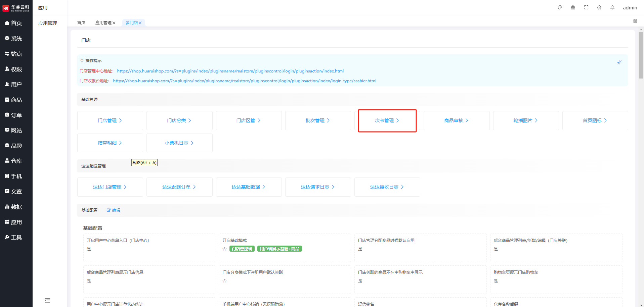The height and width of the screenshot is (307, 644).
Task: Open 系统 in the left sidebar
Action: (16, 39)
